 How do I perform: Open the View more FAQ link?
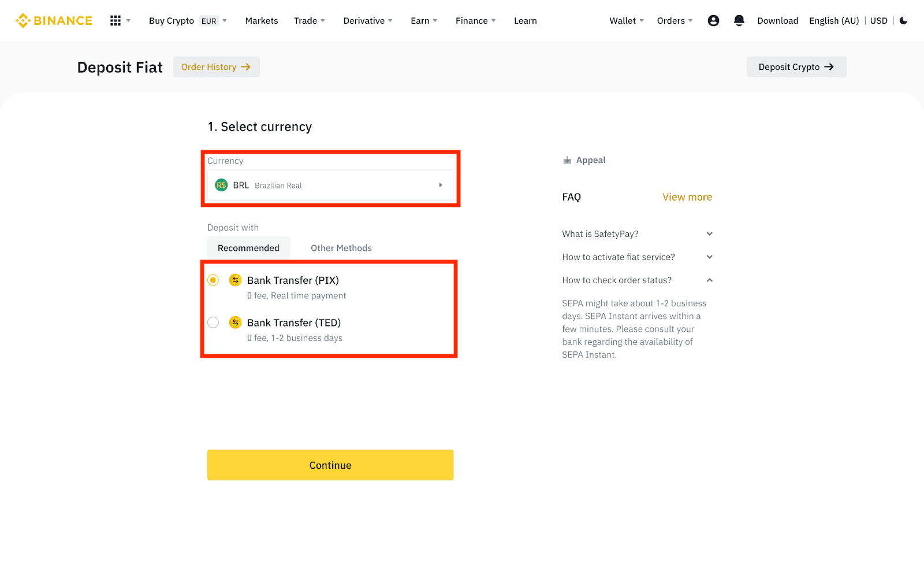(687, 197)
